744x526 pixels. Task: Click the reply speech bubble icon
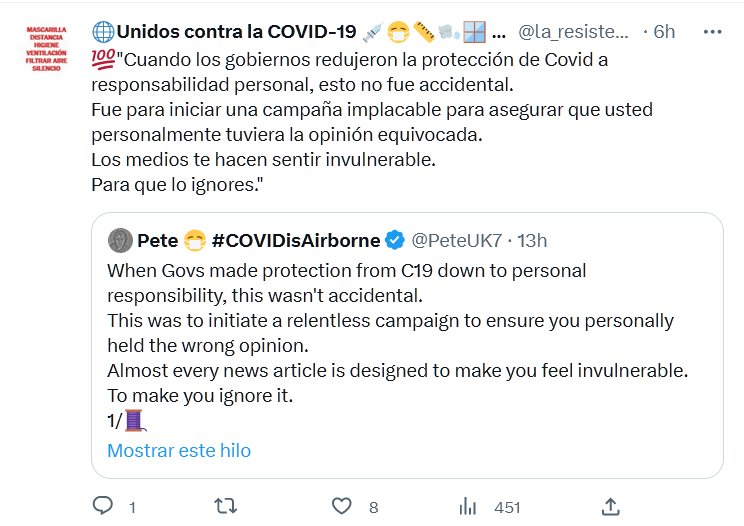(x=102, y=506)
